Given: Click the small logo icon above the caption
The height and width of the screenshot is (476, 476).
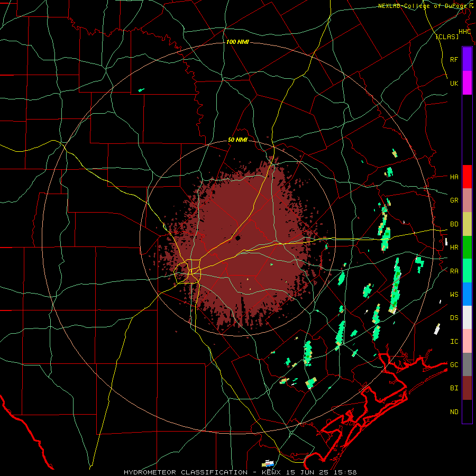Looking at the screenshot, I should (x=268, y=463).
